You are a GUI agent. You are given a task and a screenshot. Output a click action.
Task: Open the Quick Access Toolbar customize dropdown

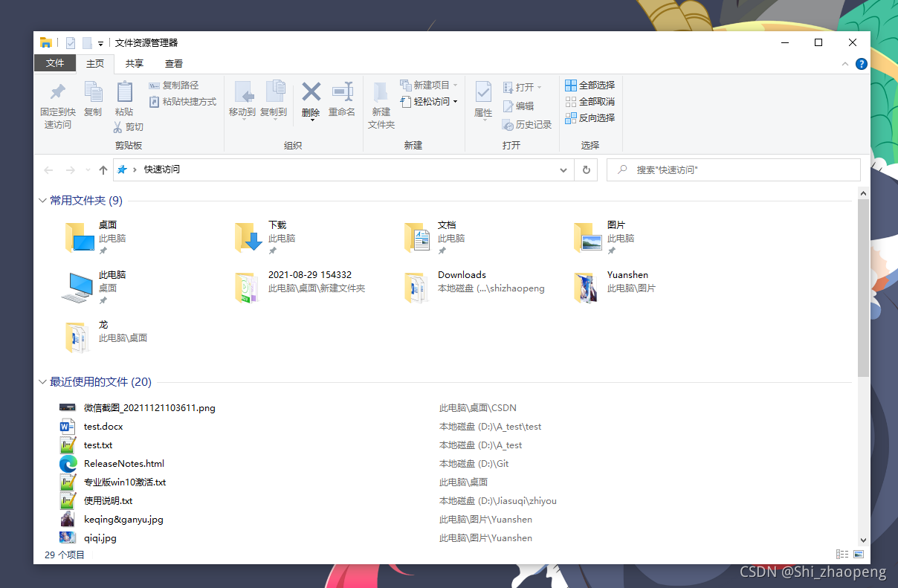click(x=100, y=44)
